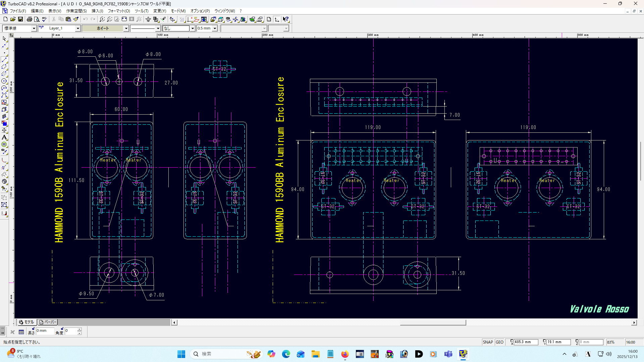Image resolution: width=644 pixels, height=362 pixels.
Task: Expand the Layer_1 layer dropdown
Action: pyautogui.click(x=77, y=28)
